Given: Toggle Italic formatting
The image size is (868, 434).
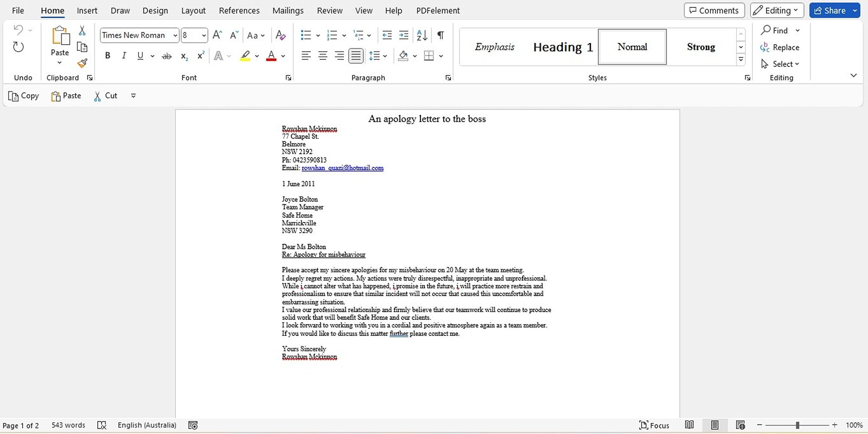Looking at the screenshot, I should (124, 56).
